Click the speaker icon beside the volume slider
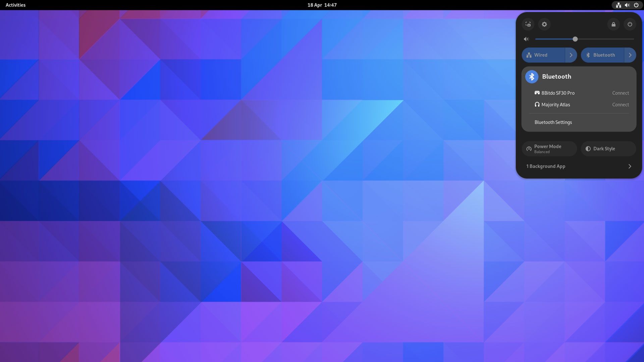644x362 pixels. (526, 39)
